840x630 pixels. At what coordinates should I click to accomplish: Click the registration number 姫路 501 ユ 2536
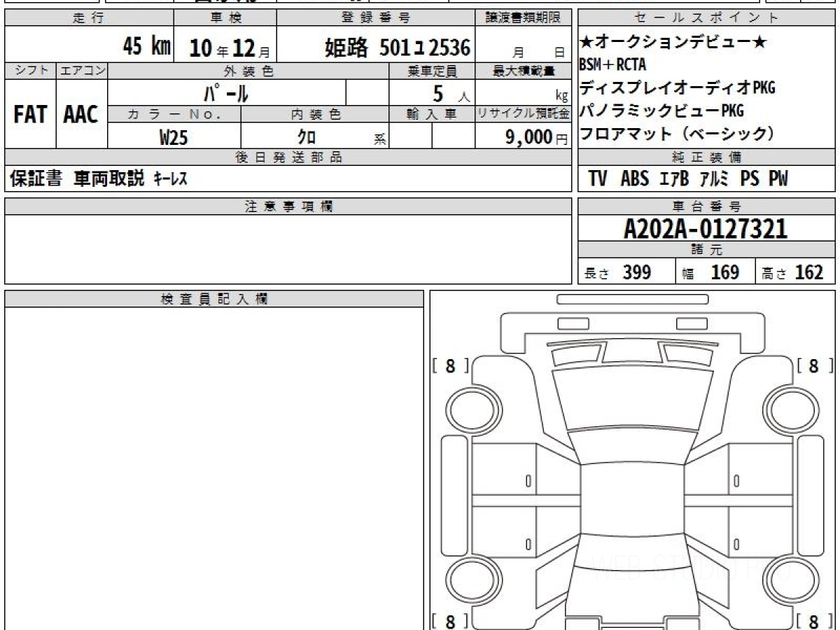(x=397, y=48)
